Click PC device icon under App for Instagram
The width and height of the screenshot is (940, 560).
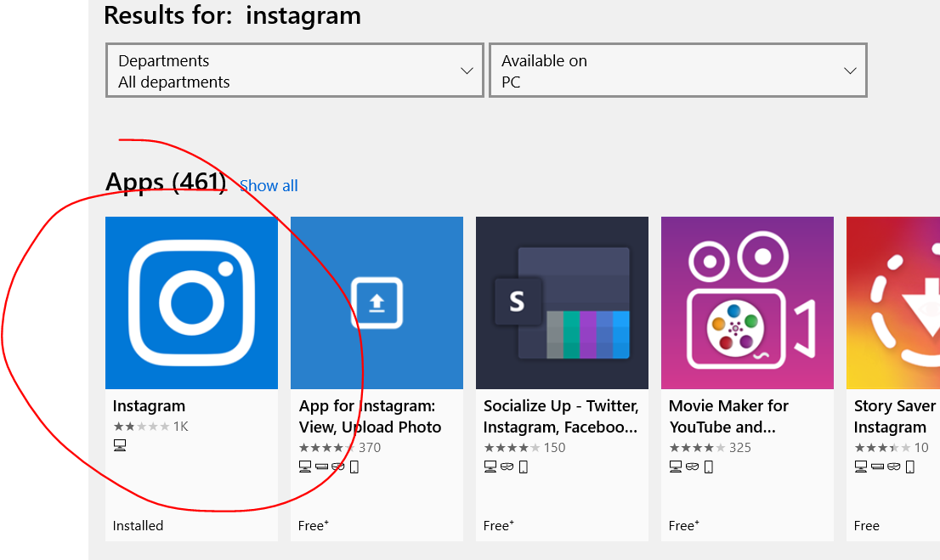coord(305,467)
